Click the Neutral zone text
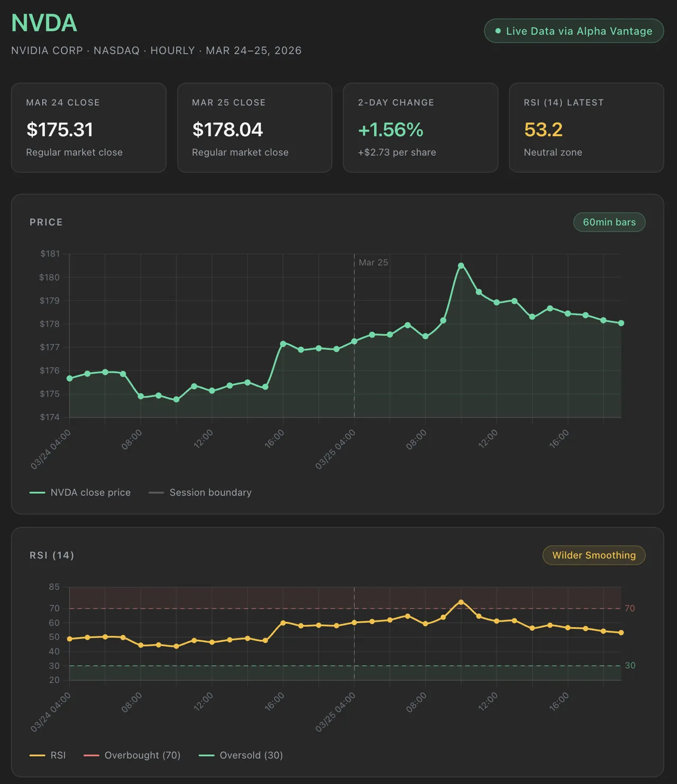This screenshot has height=784, width=677. coord(553,152)
